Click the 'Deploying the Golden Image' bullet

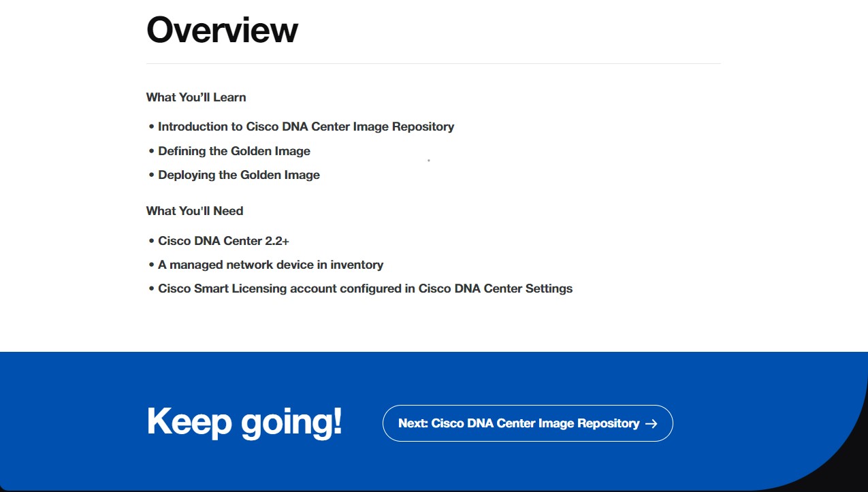point(239,175)
